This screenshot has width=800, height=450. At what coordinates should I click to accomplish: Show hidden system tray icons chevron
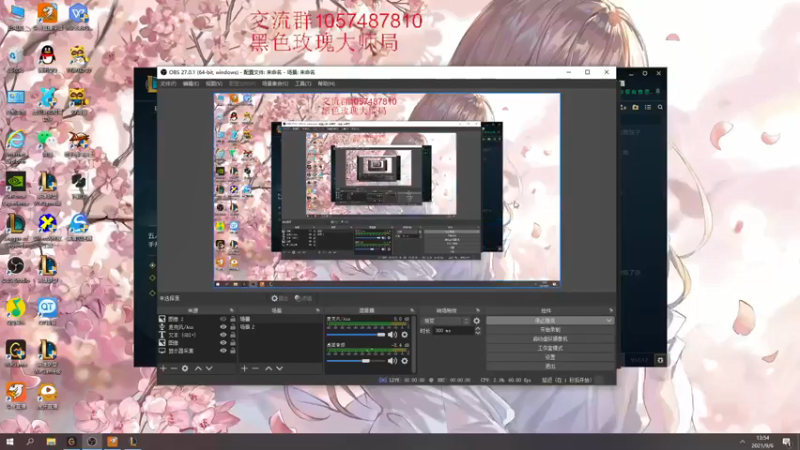[x=742, y=442]
